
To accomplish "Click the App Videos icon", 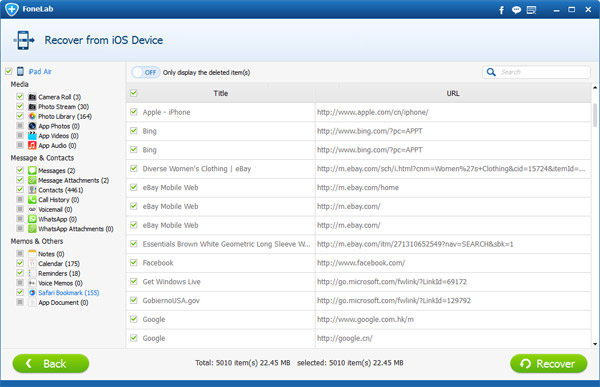I will point(32,136).
